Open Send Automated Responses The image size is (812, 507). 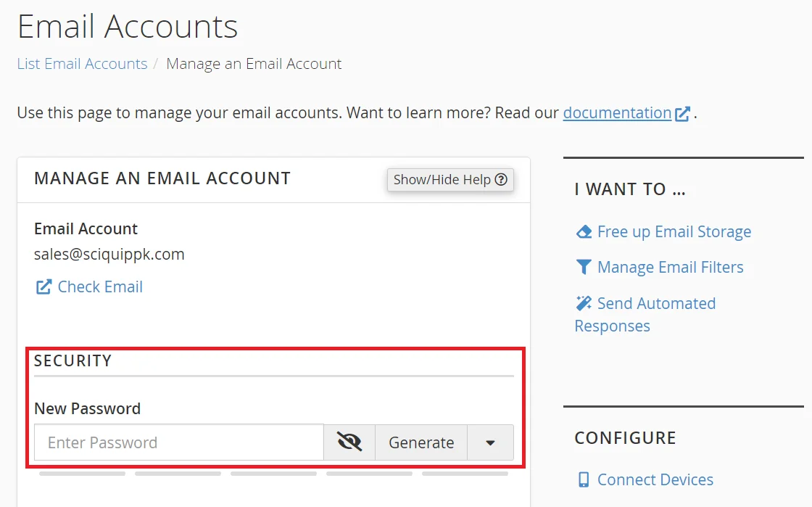tap(656, 304)
